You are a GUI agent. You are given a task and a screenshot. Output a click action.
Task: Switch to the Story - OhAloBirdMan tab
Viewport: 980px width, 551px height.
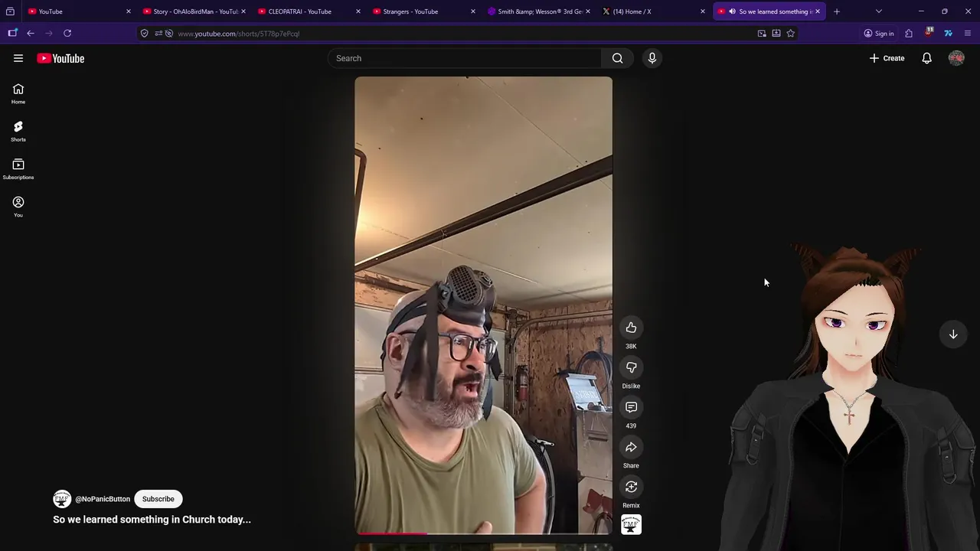tap(195, 11)
